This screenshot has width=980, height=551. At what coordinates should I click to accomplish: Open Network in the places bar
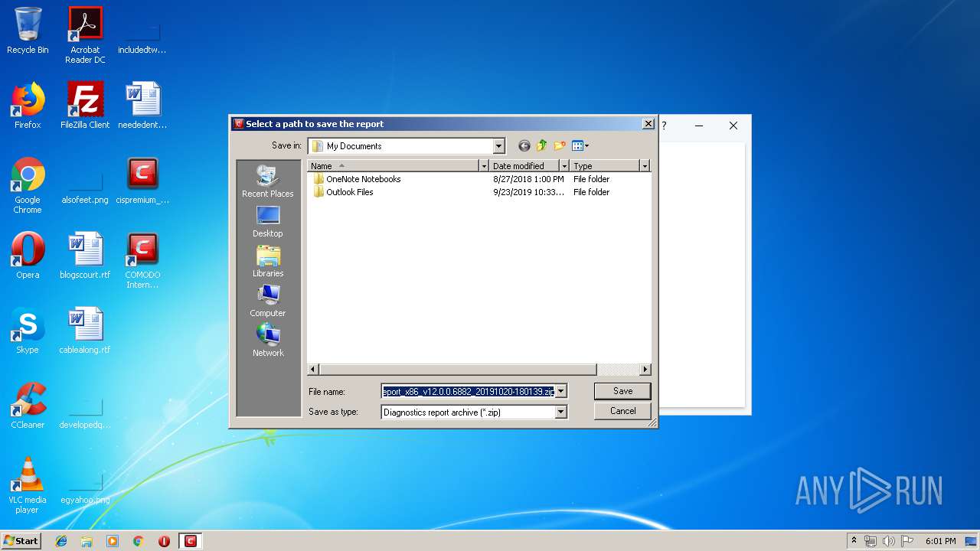tap(268, 341)
